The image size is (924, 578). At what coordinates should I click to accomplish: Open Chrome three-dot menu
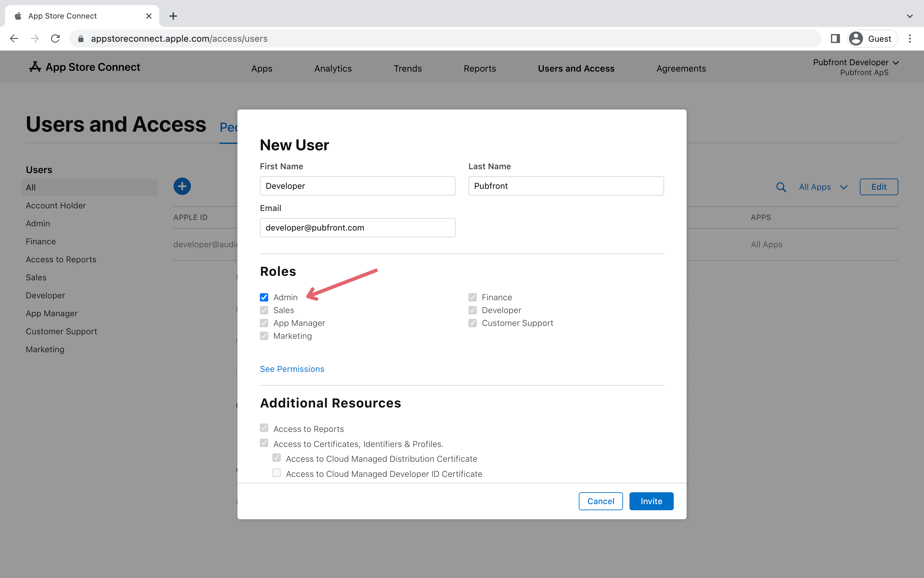point(910,39)
